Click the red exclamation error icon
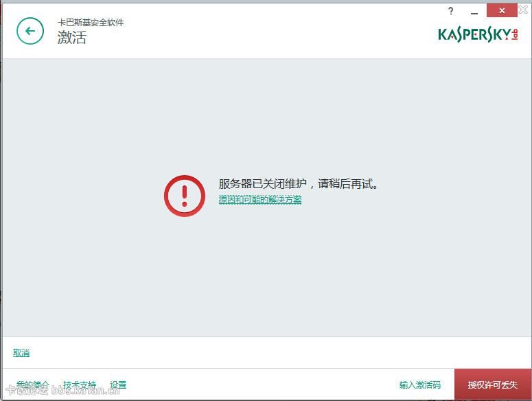The height and width of the screenshot is (401, 532). pos(185,196)
